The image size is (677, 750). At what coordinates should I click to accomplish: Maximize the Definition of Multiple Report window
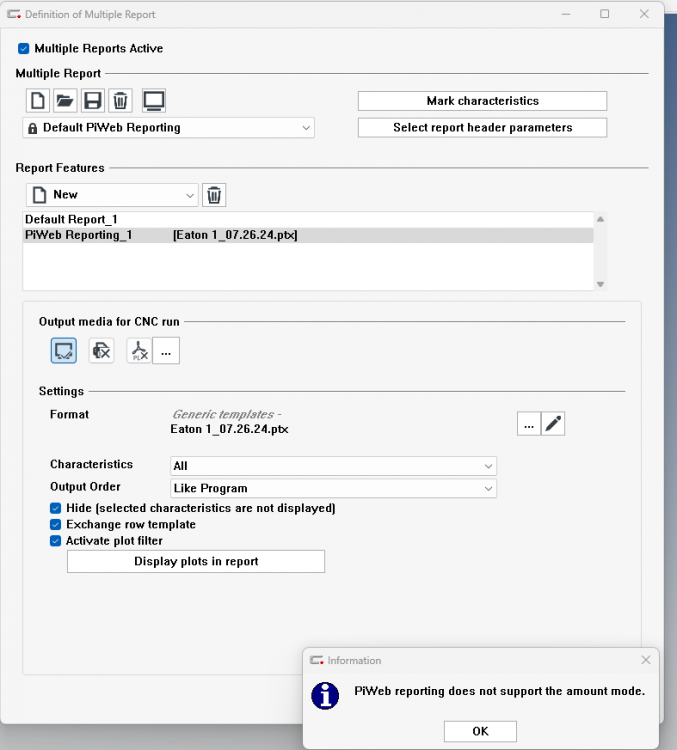tap(605, 14)
